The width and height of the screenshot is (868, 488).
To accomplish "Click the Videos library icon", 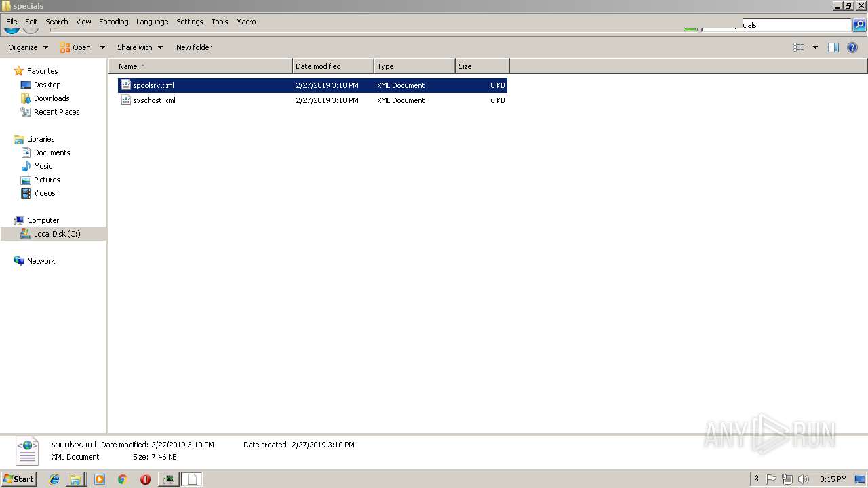I will (26, 193).
